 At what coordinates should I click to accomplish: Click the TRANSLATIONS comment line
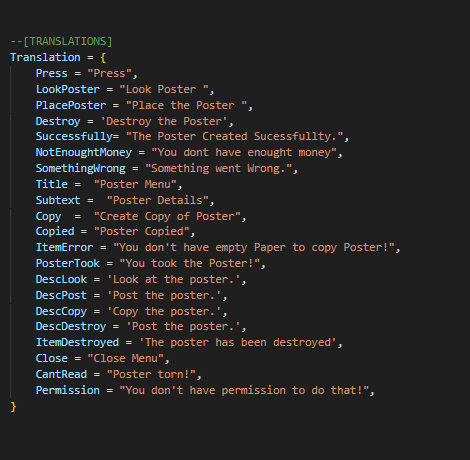coord(61,41)
